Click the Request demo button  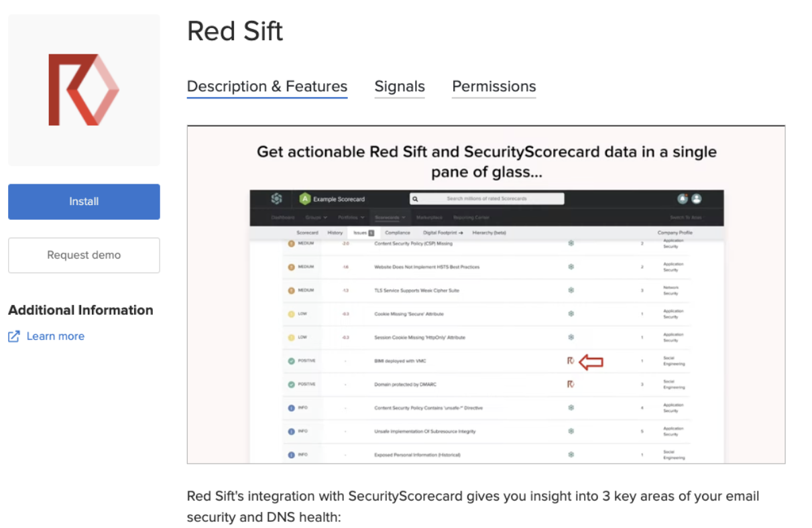click(x=84, y=255)
